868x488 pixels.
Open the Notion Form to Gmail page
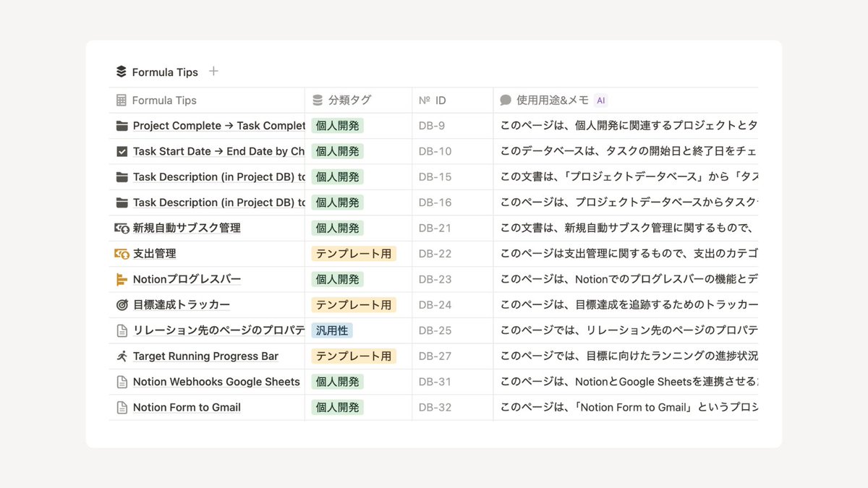(187, 408)
